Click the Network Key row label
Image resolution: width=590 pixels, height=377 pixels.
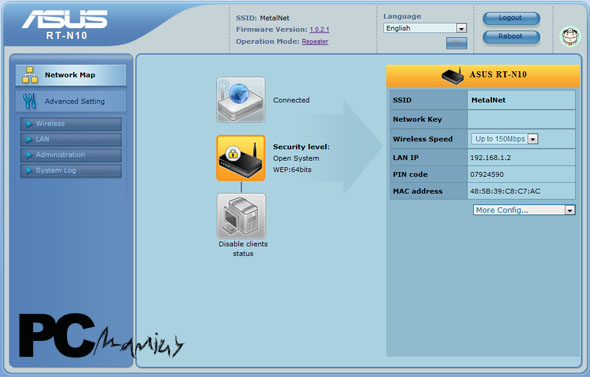point(417,119)
